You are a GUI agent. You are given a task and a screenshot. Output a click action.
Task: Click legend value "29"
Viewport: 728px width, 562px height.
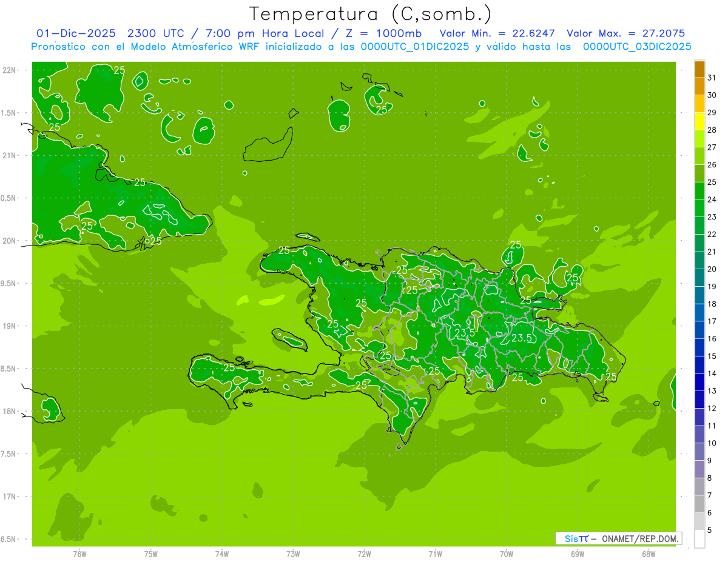(x=712, y=113)
